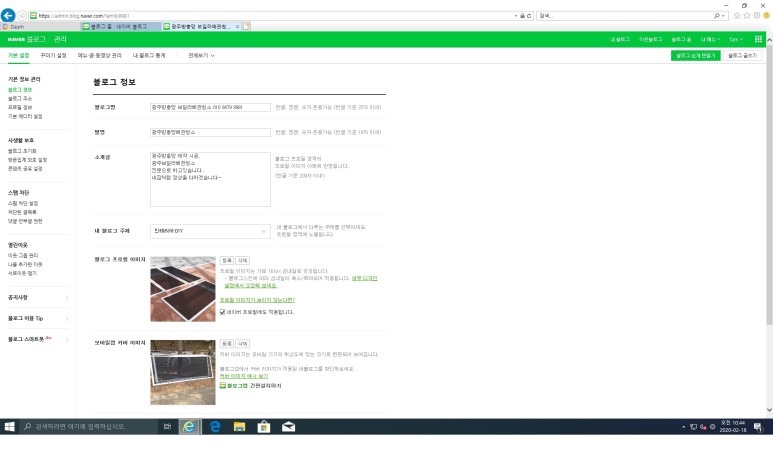Click the 블로그명 text field

[210, 107]
